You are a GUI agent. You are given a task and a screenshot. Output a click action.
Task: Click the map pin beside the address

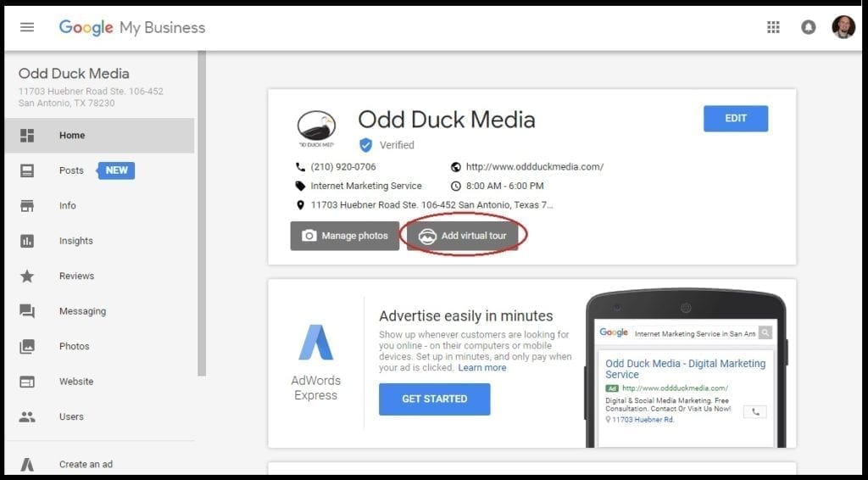[x=300, y=205]
